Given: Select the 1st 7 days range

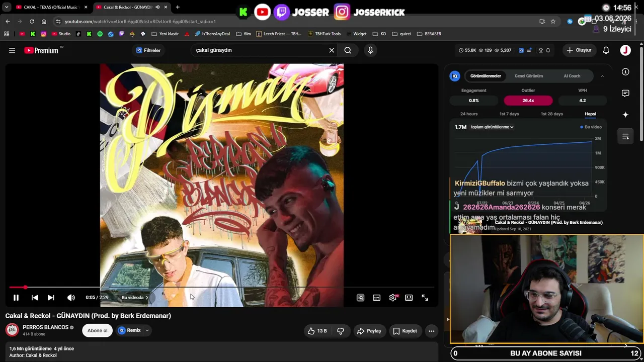Looking at the screenshot, I should click(509, 114).
